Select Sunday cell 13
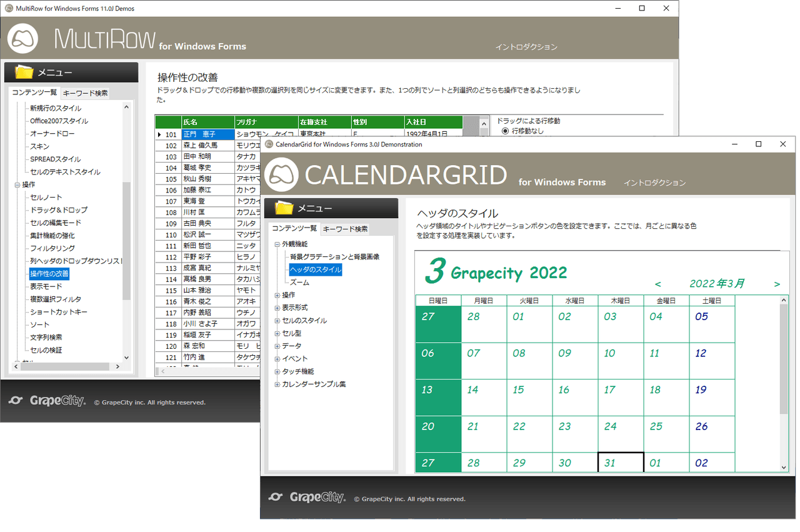The width and height of the screenshot is (800, 532). coord(438,398)
